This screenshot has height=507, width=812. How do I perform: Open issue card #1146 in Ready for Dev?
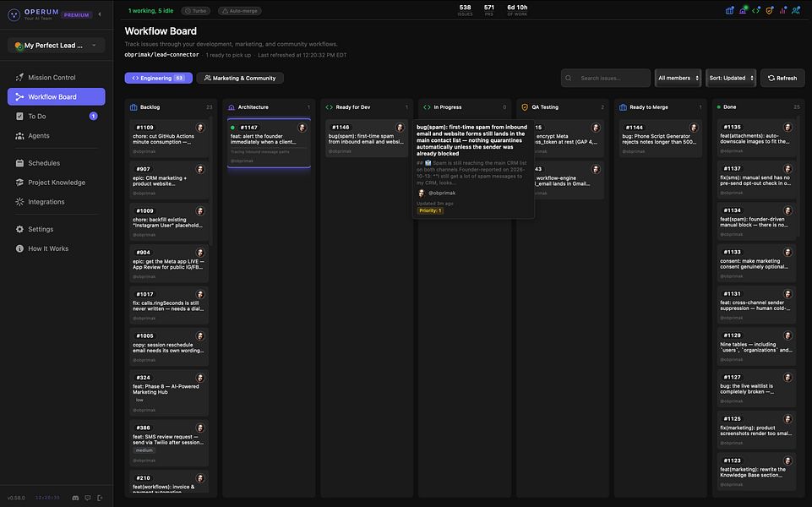coord(367,139)
